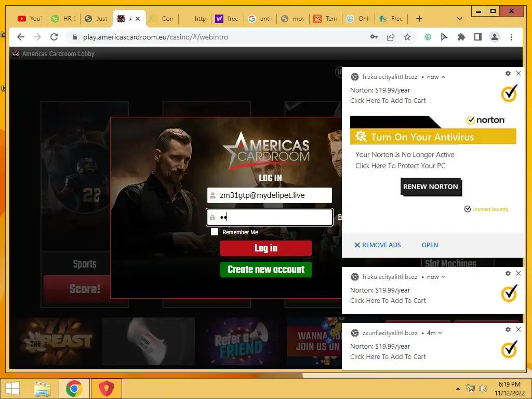Show hidden system tray icons
The image size is (532, 399).
pyautogui.click(x=458, y=389)
